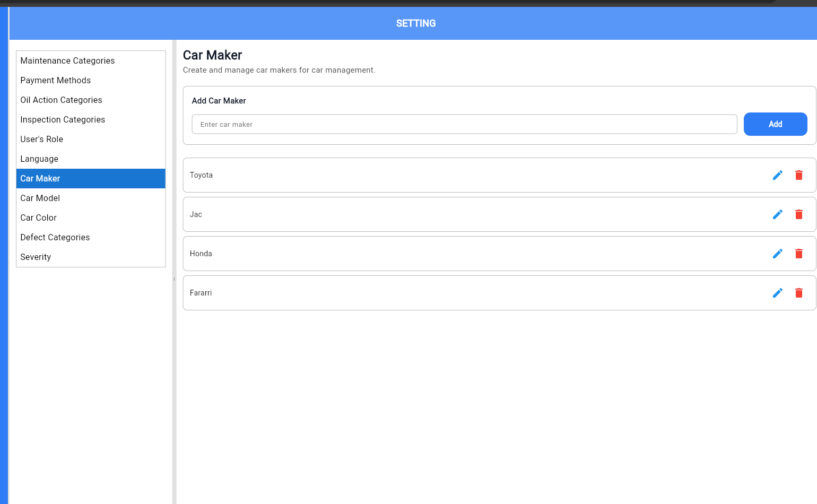
Task: Select Oil Action Categories
Action: coord(61,100)
